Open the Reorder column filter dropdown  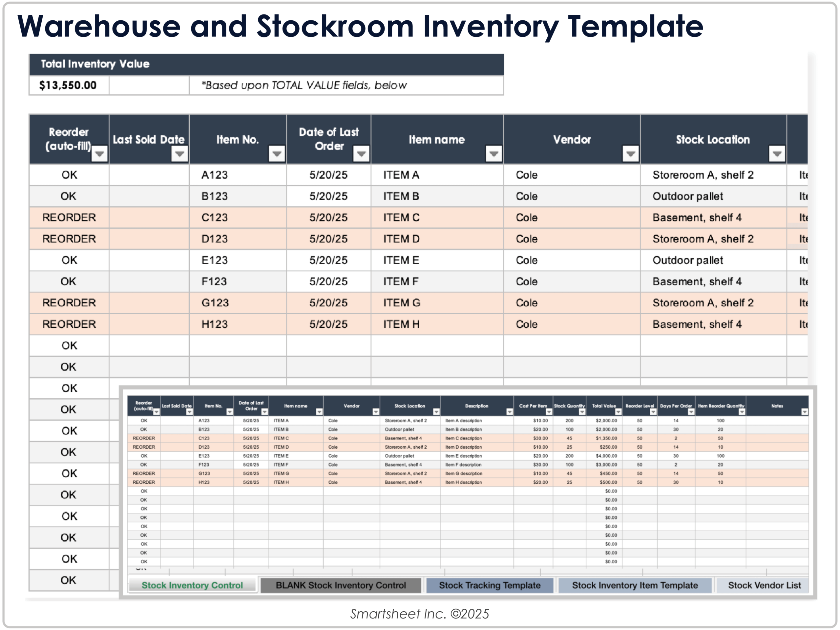coord(100,154)
